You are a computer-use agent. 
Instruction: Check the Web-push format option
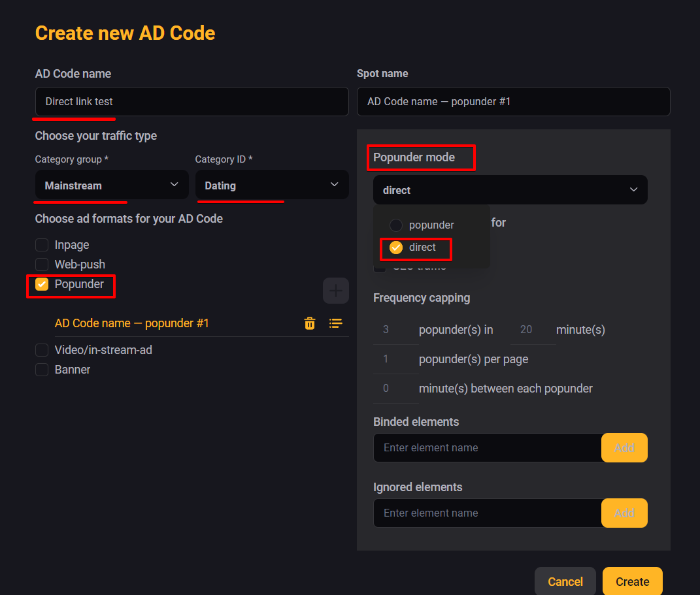pos(42,265)
